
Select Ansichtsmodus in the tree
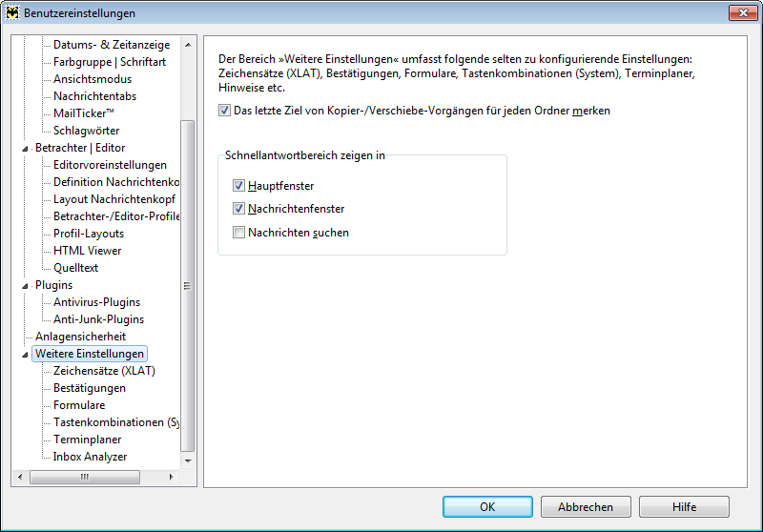[93, 79]
